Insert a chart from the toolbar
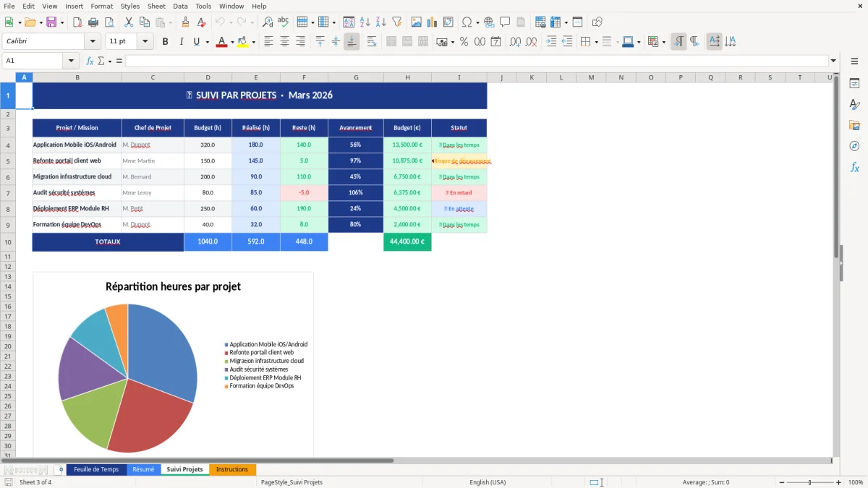Image resolution: width=868 pixels, height=488 pixels. (x=431, y=22)
